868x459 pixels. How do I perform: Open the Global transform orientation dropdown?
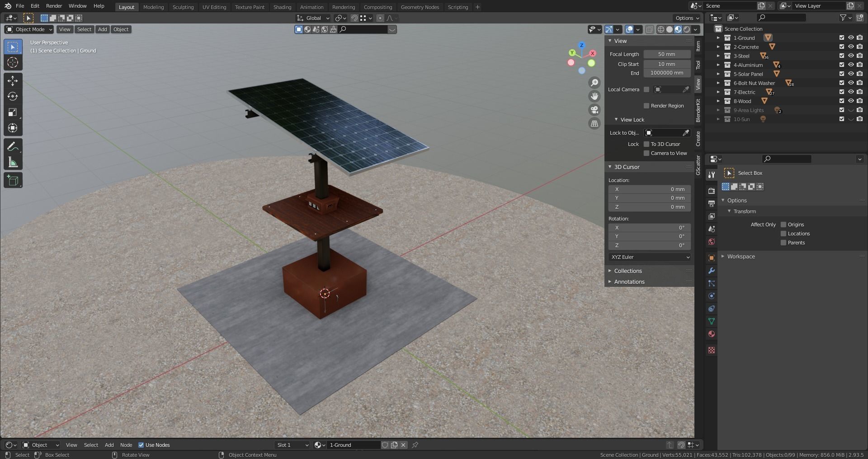[313, 18]
